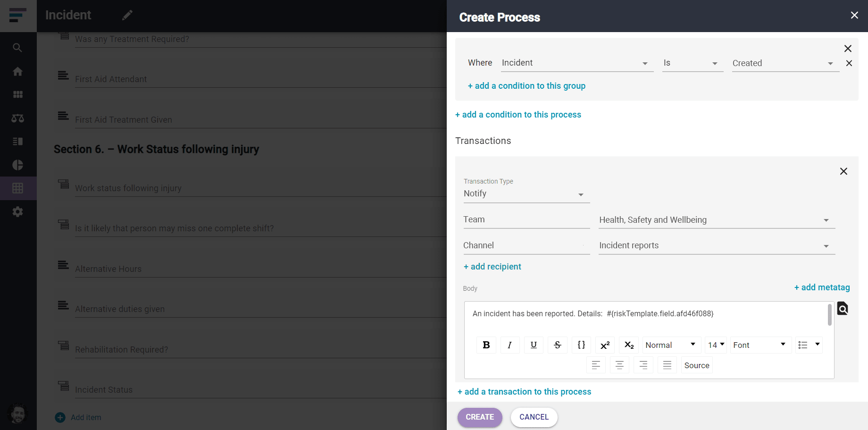Open the body preview magnifier icon
868x430 pixels.
pos(843,309)
